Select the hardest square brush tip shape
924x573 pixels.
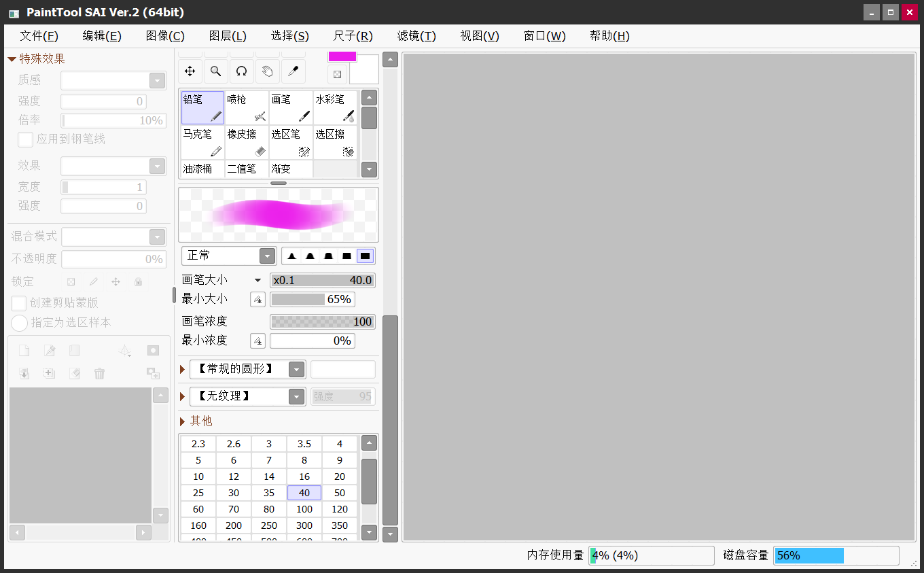365,256
